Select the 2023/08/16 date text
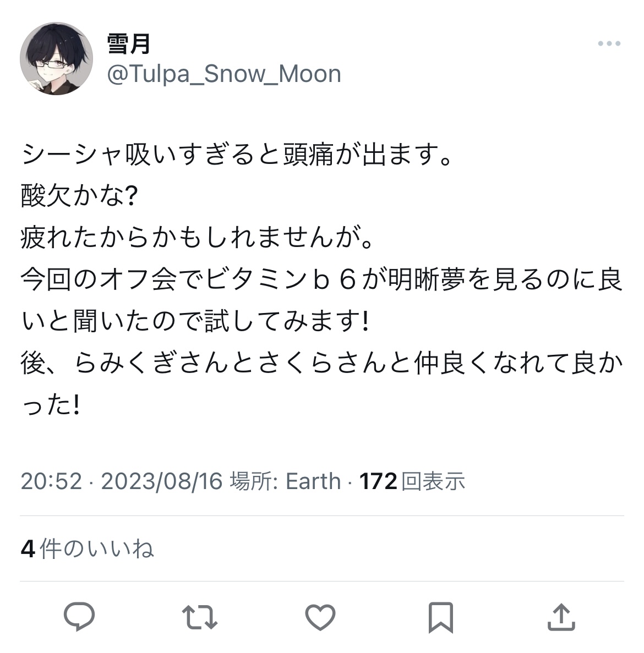The width and height of the screenshot is (644, 653). (x=162, y=481)
